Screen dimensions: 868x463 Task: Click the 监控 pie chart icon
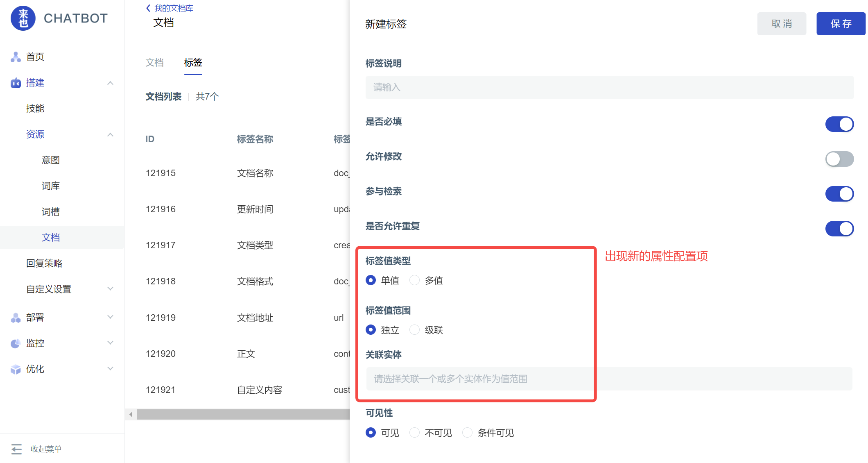coord(16,343)
